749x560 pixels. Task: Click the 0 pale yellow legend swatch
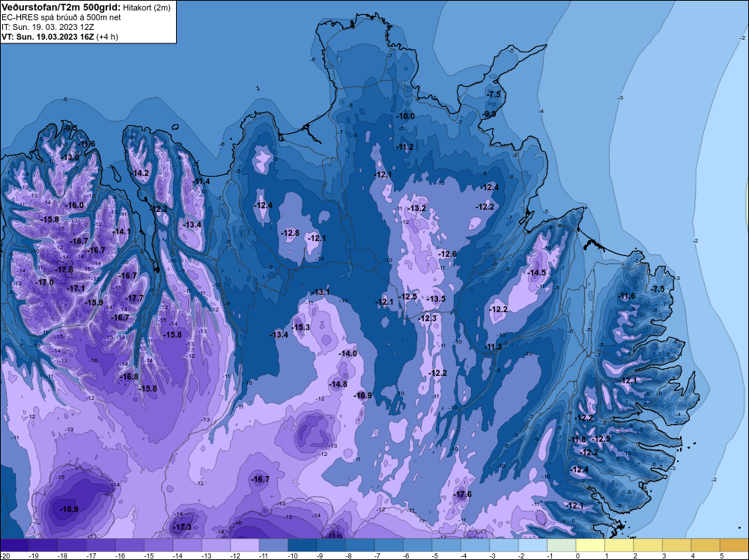click(590, 545)
